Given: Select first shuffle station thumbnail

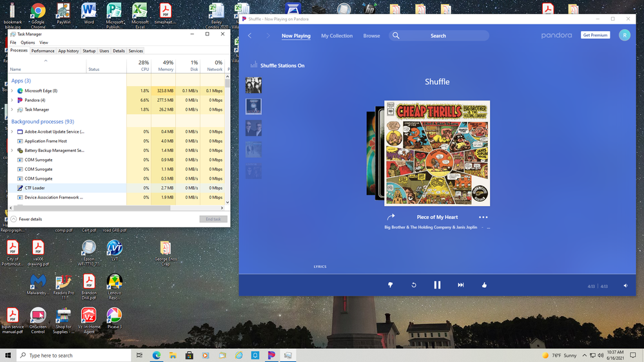Looking at the screenshot, I should (253, 86).
